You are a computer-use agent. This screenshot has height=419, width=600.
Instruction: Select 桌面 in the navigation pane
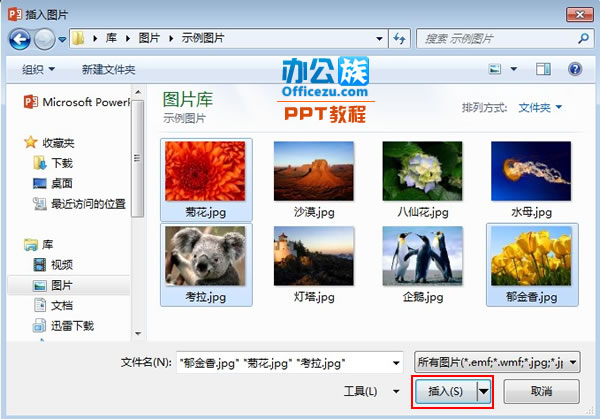pyautogui.click(x=62, y=183)
